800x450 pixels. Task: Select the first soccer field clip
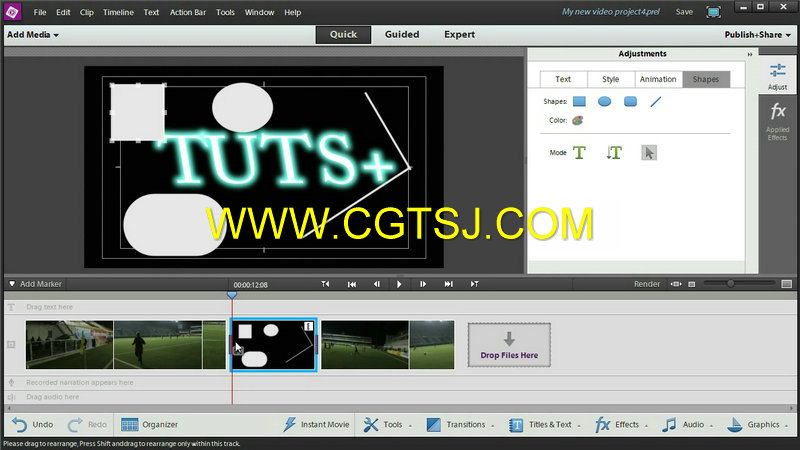(x=126, y=344)
